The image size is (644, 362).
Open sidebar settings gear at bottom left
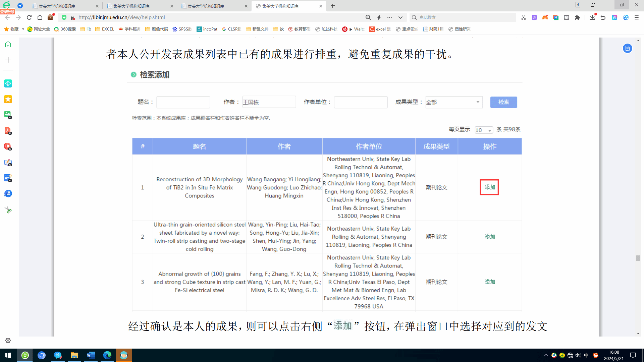pyautogui.click(x=8, y=341)
